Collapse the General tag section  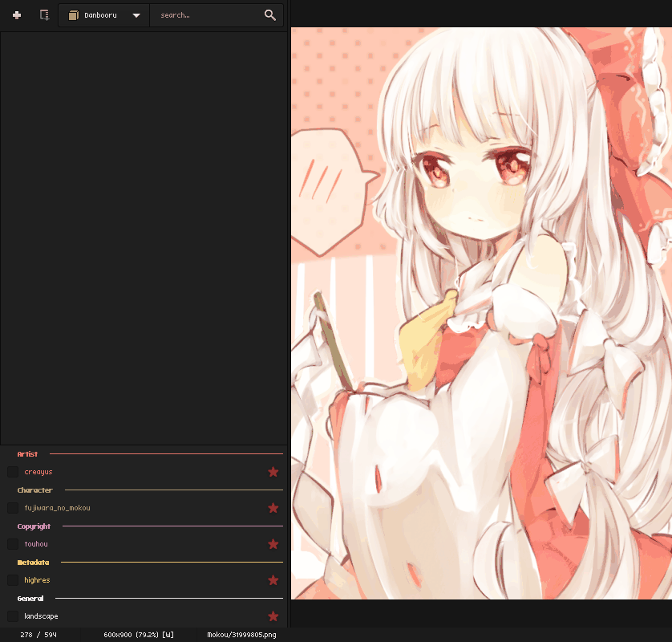30,598
